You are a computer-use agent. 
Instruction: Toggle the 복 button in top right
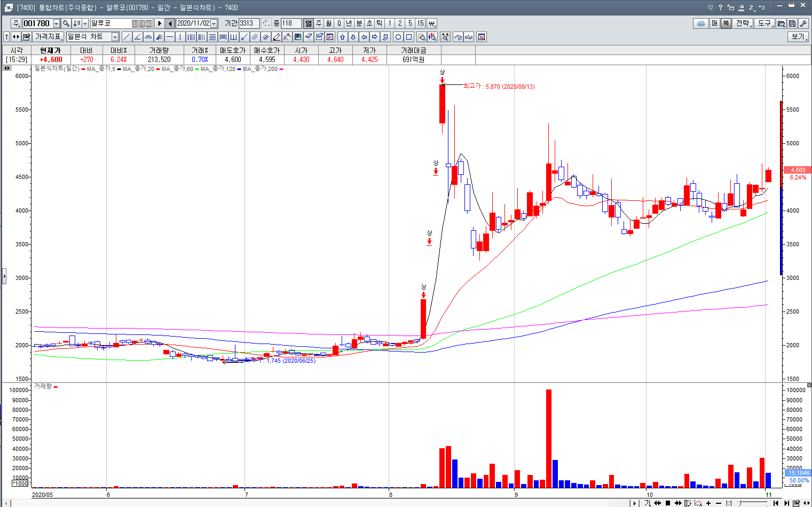pos(726,24)
